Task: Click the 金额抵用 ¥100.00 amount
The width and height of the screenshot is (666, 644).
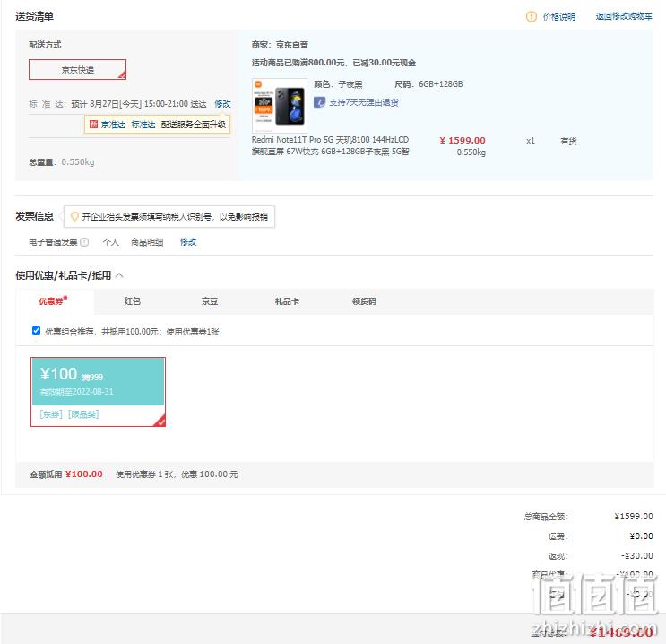Action: pos(83,474)
